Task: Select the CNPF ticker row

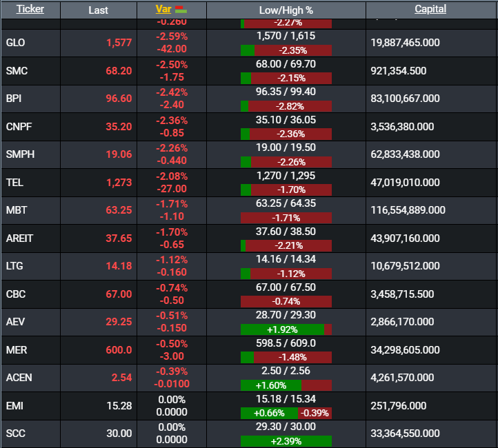Action: pos(249,127)
